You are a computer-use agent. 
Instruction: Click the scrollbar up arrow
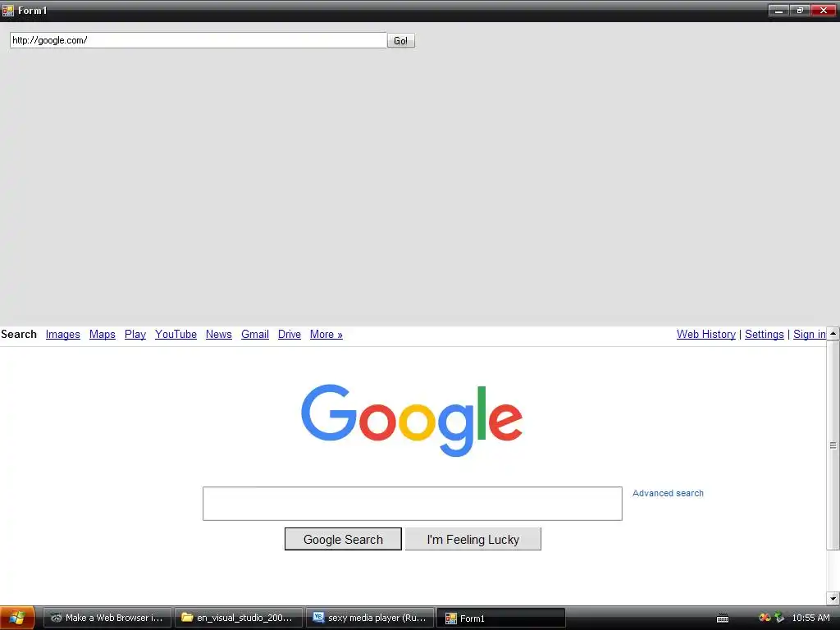coord(833,333)
